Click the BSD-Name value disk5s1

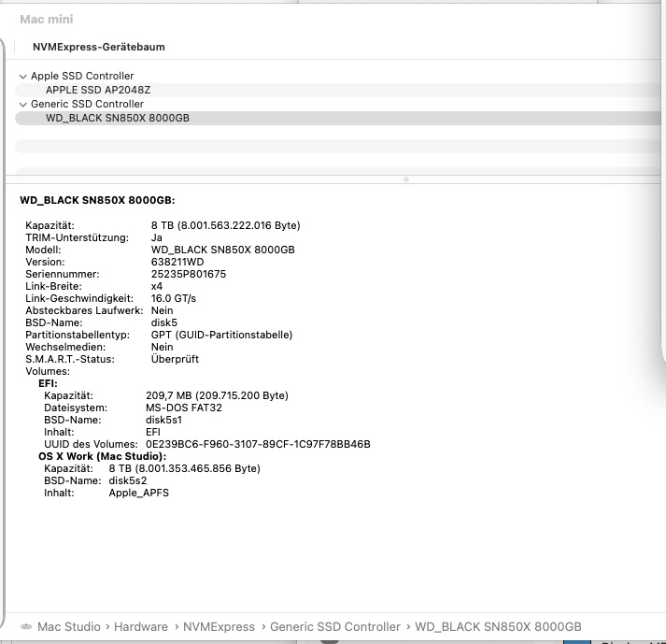click(163, 420)
